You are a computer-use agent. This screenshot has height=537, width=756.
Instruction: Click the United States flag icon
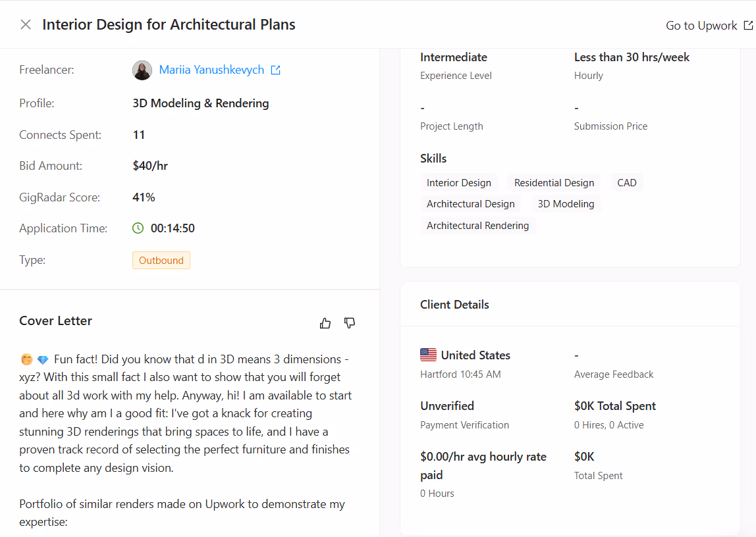coord(428,355)
